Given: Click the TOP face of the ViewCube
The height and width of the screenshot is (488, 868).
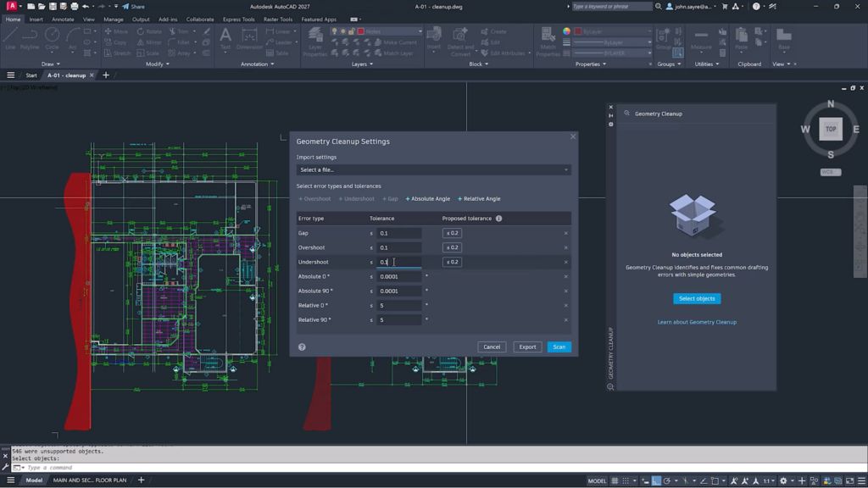Looking at the screenshot, I should click(831, 130).
